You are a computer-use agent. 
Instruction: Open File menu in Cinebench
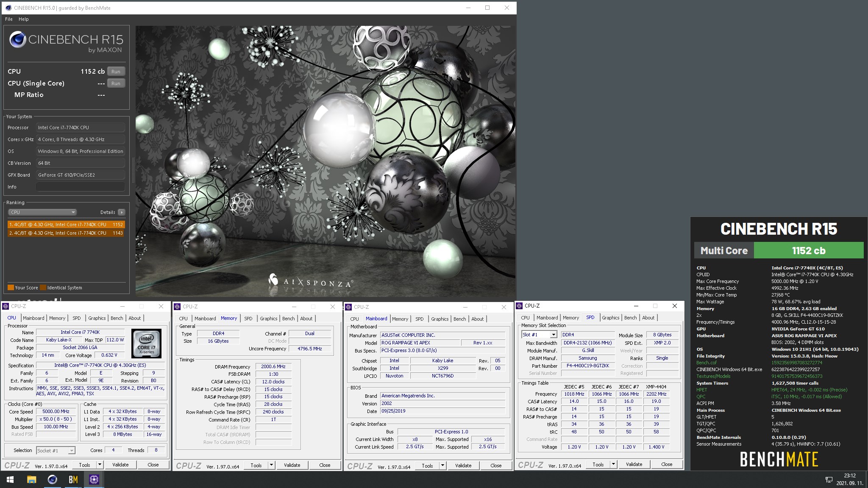point(9,19)
